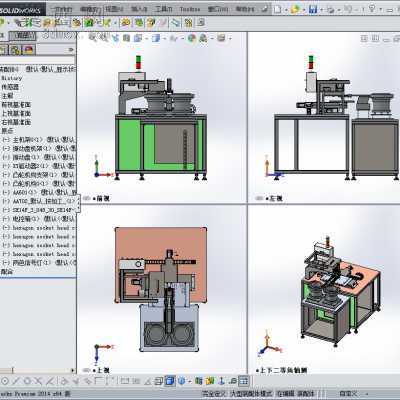Viewport: 400px width, 400px height.
Task: Click the New document icon
Action: click(x=277, y=9)
